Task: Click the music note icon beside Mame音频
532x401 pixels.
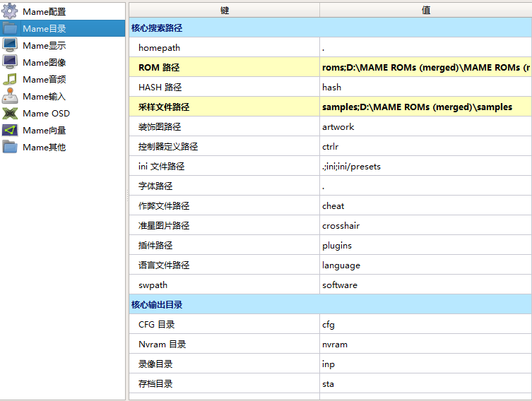Action: coord(9,79)
